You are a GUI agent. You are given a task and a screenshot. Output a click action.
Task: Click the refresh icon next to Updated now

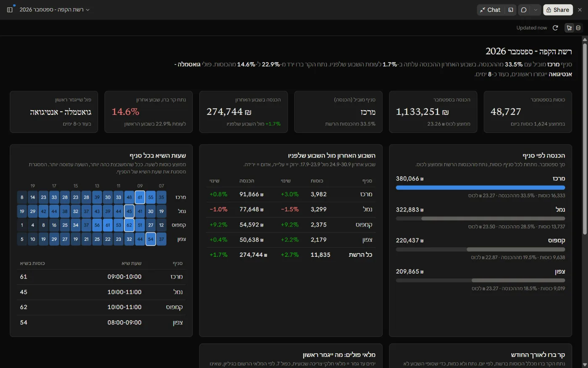(555, 28)
